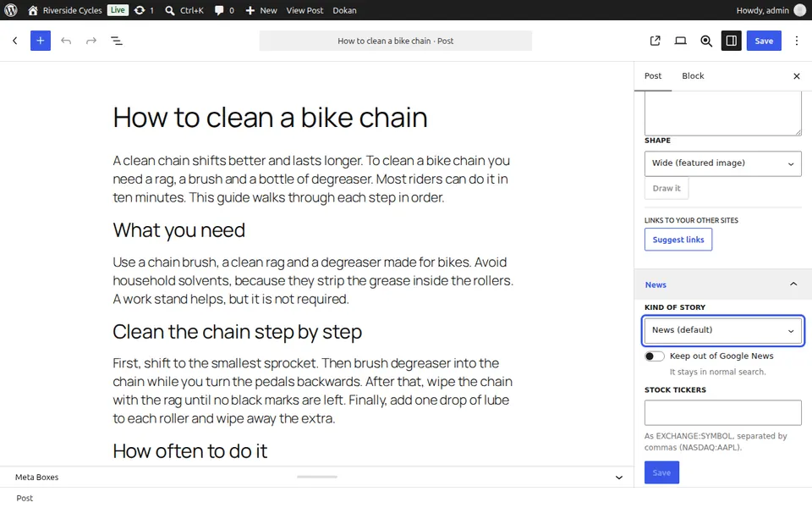The width and height of the screenshot is (812, 508).
Task: Open the comments bubble in admin bar
Action: 224,10
